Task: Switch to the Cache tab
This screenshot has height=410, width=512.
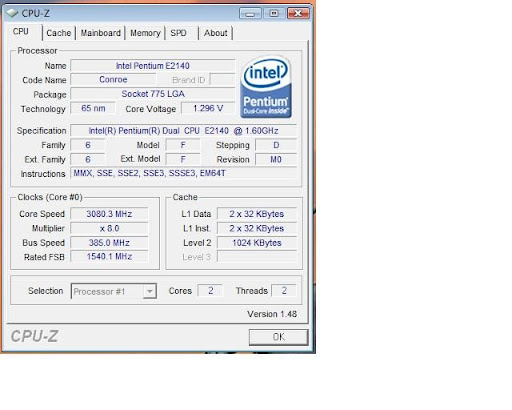Action: [x=59, y=33]
